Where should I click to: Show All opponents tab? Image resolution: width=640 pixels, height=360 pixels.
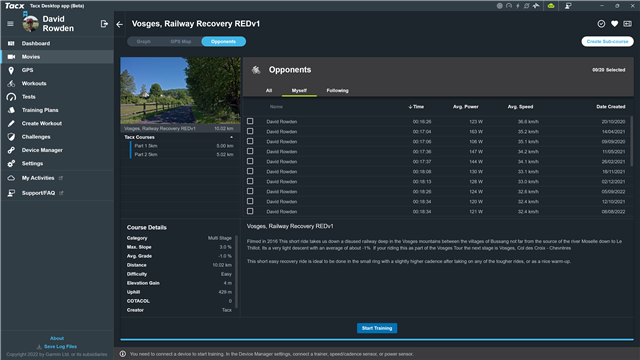click(269, 91)
